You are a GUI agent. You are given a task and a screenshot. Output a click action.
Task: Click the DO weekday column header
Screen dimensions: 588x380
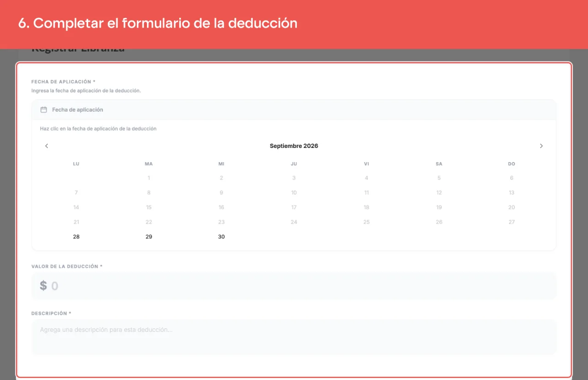(x=512, y=164)
